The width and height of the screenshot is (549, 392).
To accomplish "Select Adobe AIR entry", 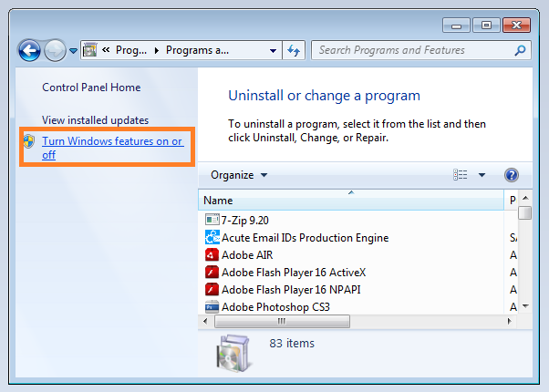I will point(247,255).
